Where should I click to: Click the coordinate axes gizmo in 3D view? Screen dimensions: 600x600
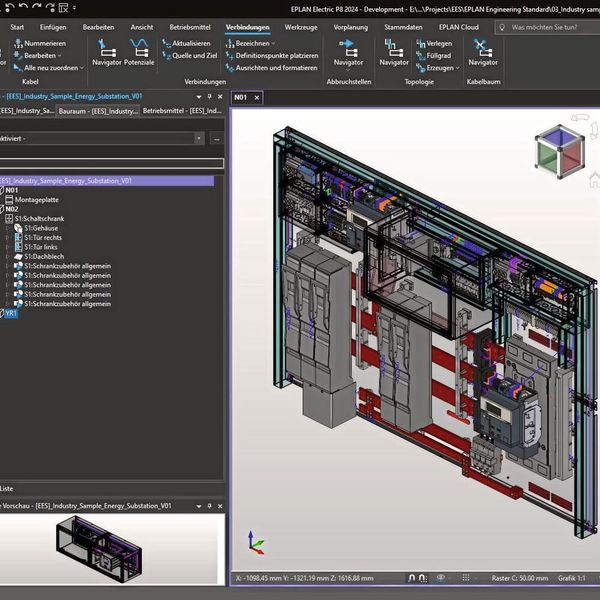(255, 543)
